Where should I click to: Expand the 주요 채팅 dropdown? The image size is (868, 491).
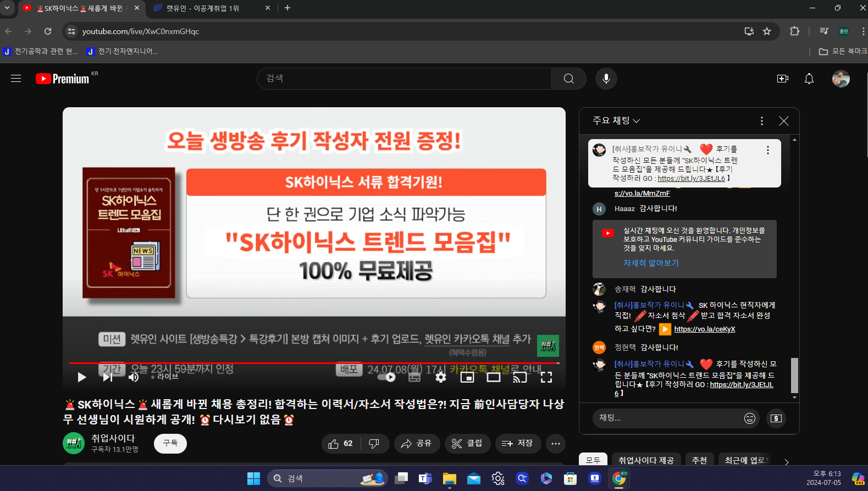tap(616, 121)
